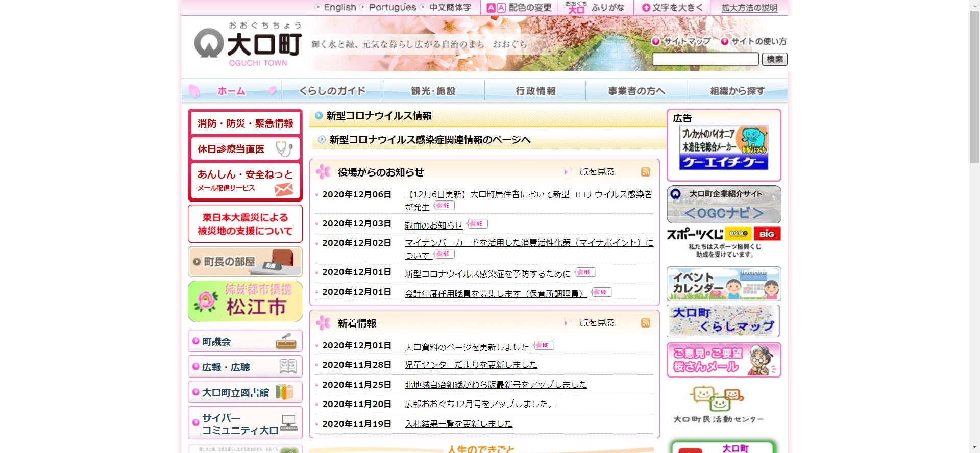Open the イベントカレンダー banner

click(723, 284)
